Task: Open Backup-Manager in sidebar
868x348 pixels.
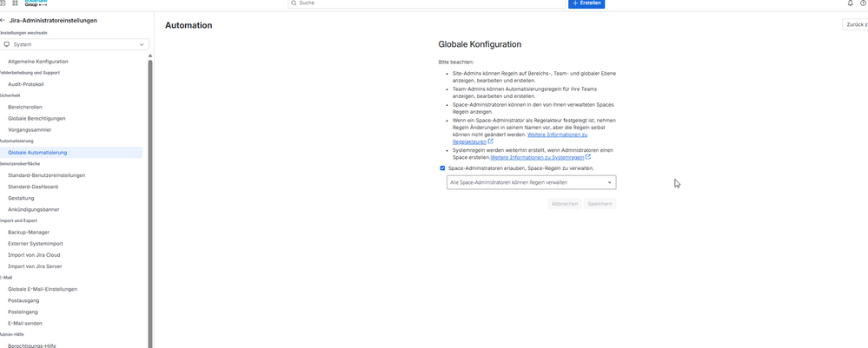Action: [x=28, y=233]
